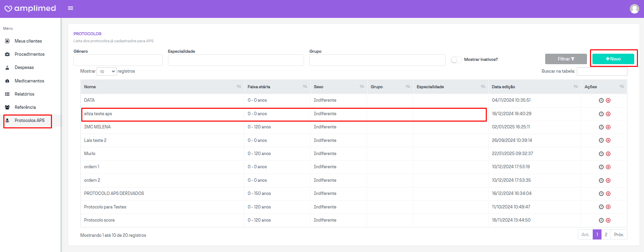Go to Relatórios in sidebar menu

pyautogui.click(x=25, y=94)
